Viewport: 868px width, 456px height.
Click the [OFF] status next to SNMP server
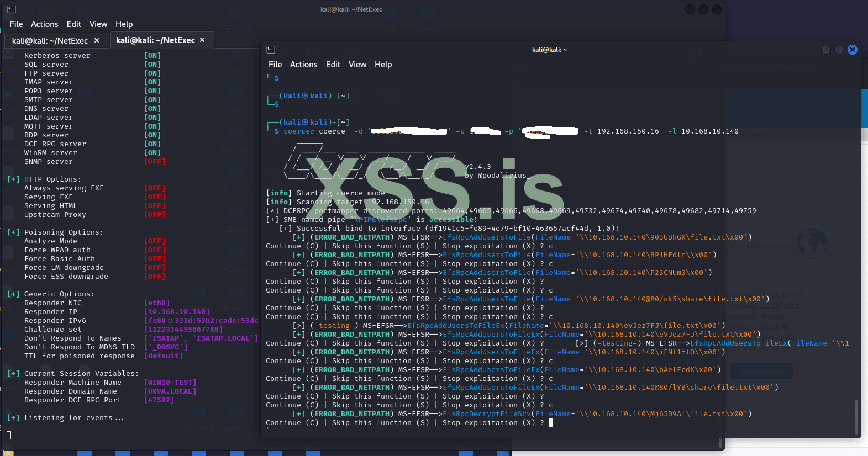[x=155, y=162]
